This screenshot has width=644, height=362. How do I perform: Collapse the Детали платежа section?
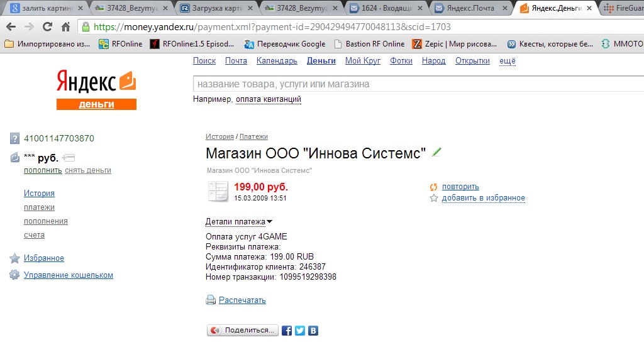click(239, 222)
